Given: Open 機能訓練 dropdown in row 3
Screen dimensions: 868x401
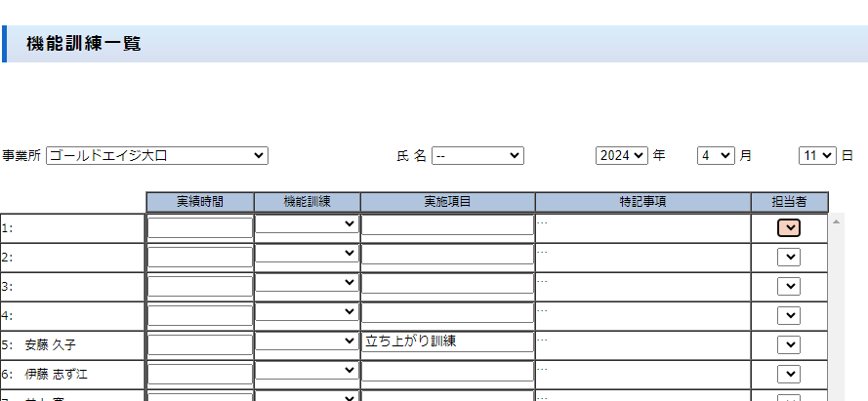Looking at the screenshot, I should point(307,283).
